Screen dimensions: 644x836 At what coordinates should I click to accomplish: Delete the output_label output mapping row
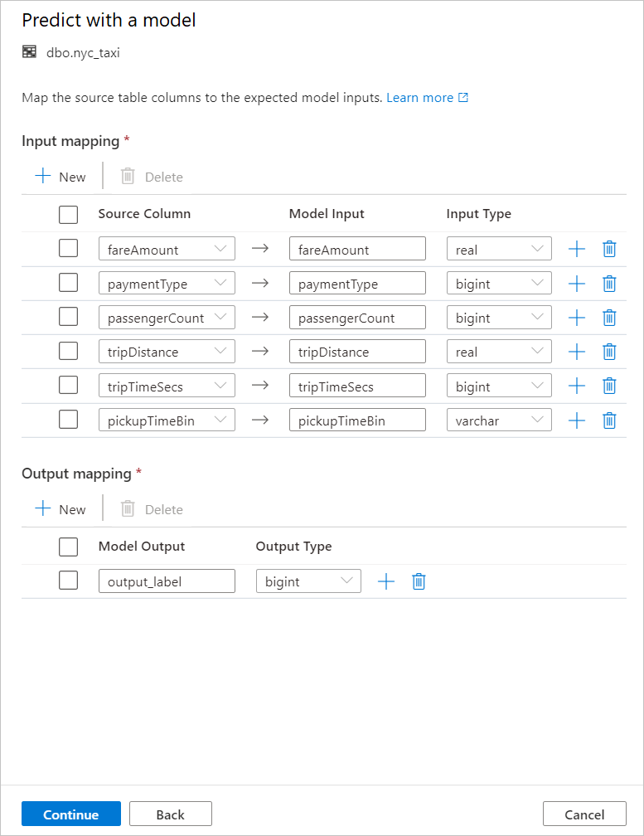(x=419, y=581)
